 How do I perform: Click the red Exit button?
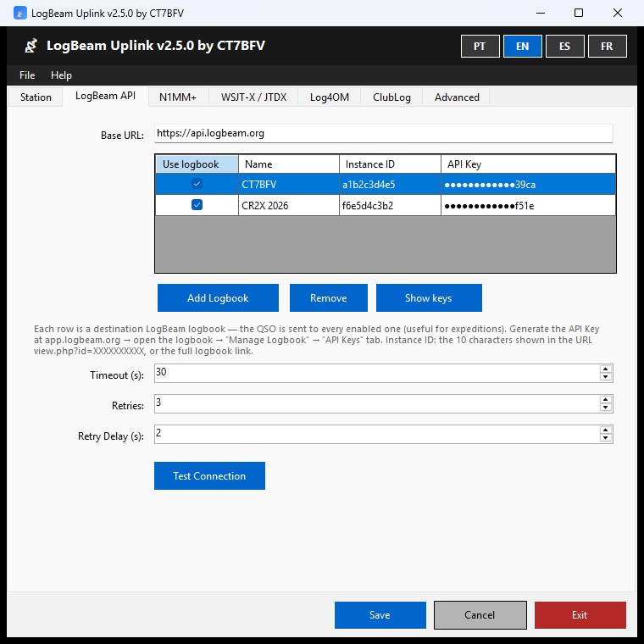tap(580, 615)
